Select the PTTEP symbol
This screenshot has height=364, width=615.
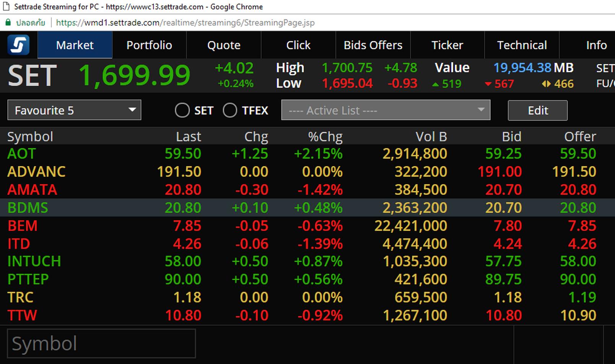coord(28,279)
